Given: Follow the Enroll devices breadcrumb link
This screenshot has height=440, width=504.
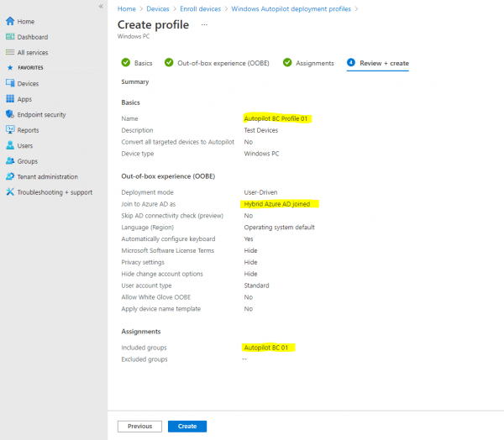Looking at the screenshot, I should pyautogui.click(x=201, y=9).
